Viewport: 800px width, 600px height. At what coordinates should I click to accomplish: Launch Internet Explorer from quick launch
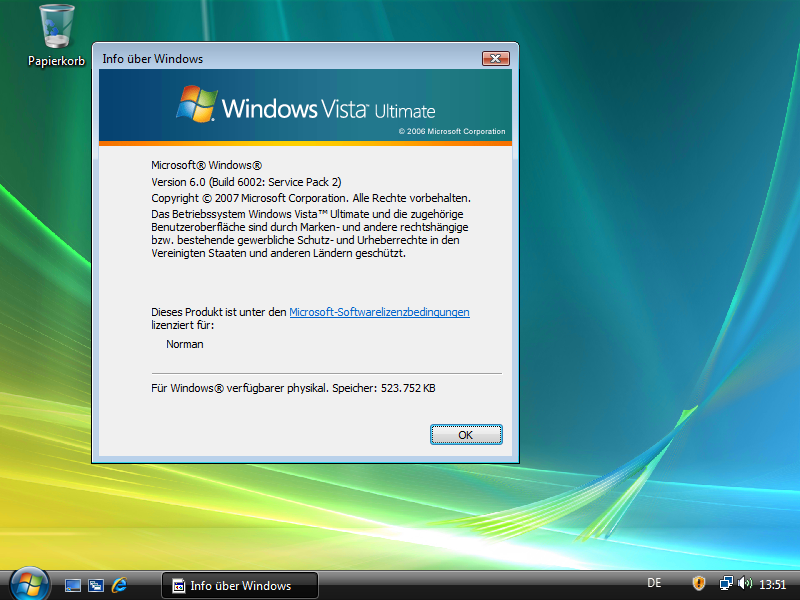coord(120,585)
